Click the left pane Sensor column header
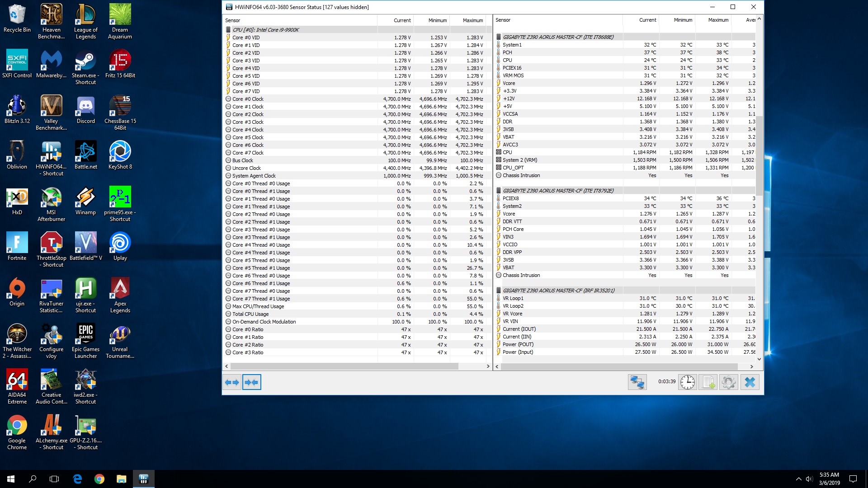The width and height of the screenshot is (868, 488). (x=300, y=20)
